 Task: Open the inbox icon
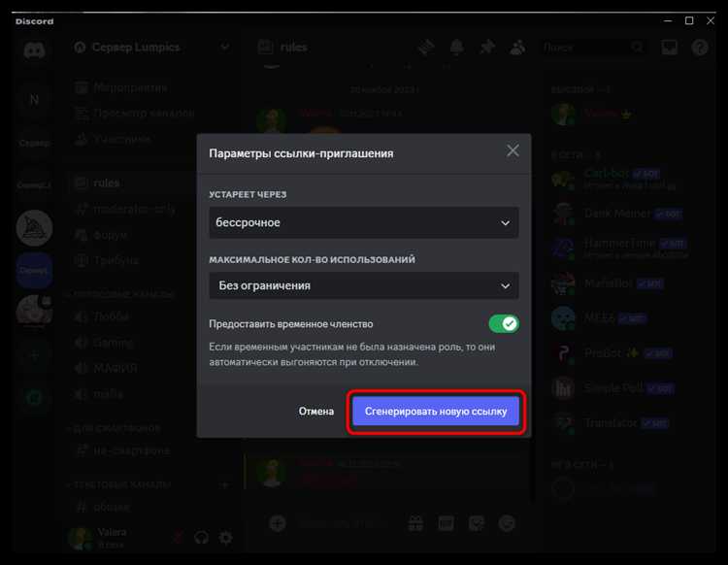pyautogui.click(x=669, y=47)
